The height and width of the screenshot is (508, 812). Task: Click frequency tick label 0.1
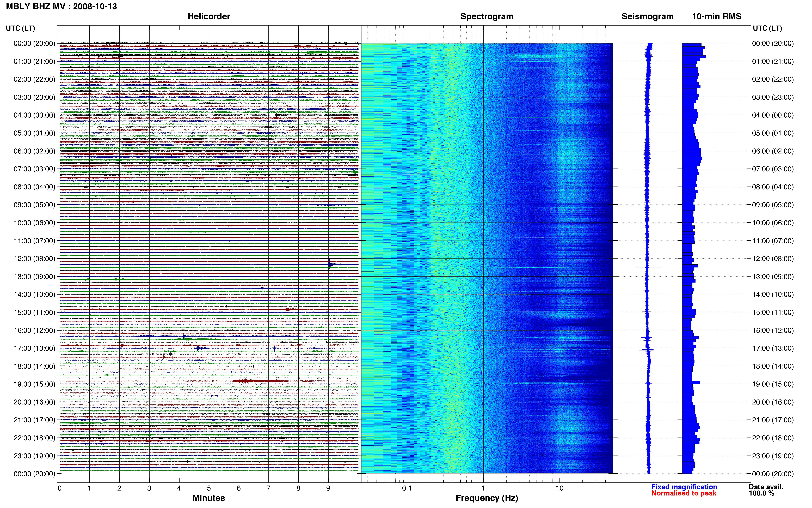click(407, 488)
